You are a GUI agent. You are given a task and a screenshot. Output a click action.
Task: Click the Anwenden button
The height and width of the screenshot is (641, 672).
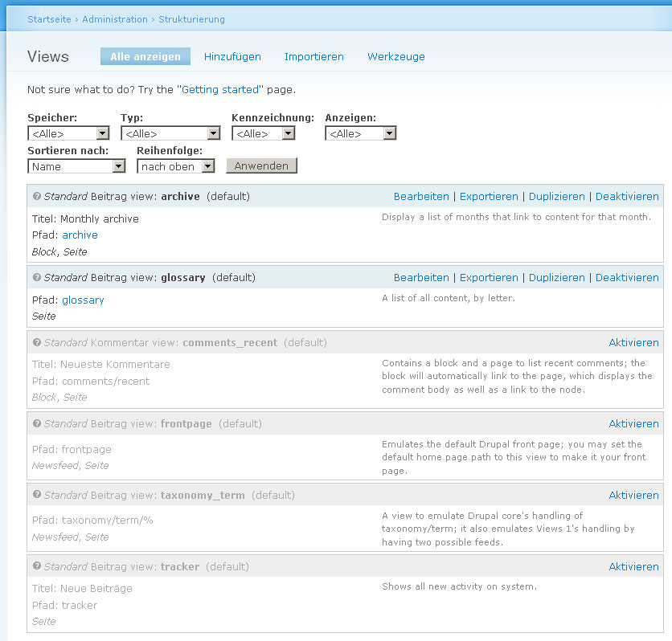261,165
